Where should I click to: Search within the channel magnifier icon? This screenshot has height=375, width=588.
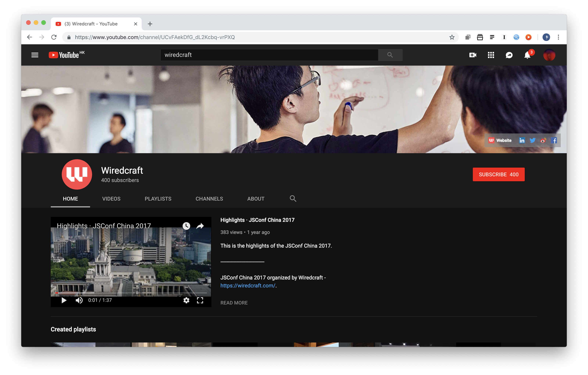click(293, 198)
